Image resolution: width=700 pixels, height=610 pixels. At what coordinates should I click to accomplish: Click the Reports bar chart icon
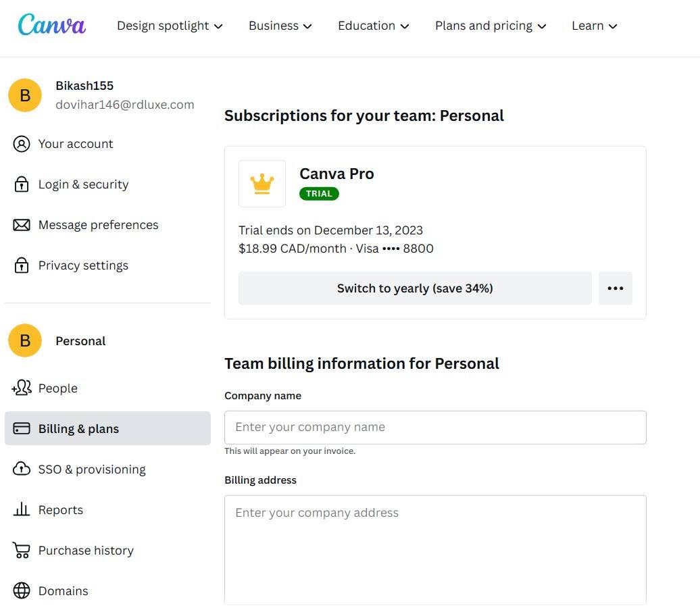point(22,510)
